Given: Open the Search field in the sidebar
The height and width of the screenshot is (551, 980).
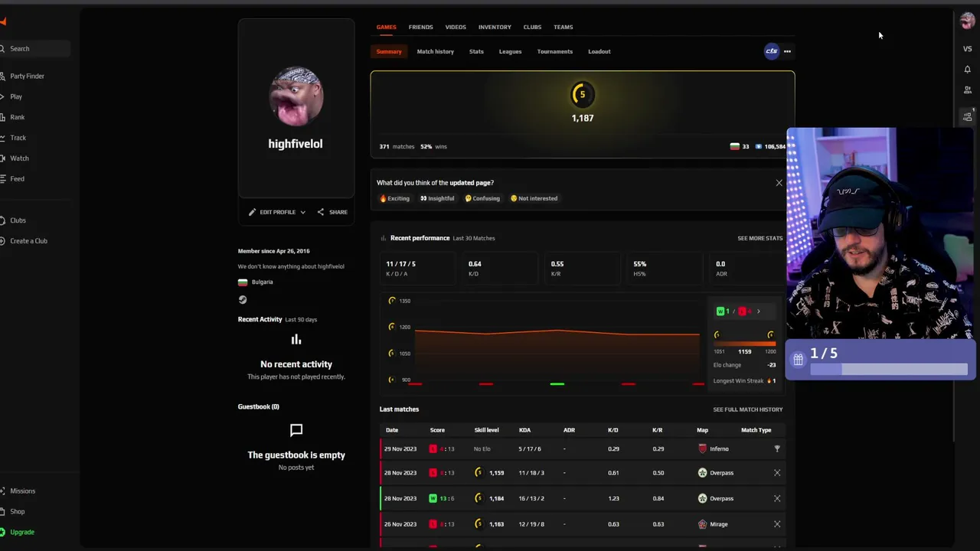Looking at the screenshot, I should pyautogui.click(x=34, y=49).
